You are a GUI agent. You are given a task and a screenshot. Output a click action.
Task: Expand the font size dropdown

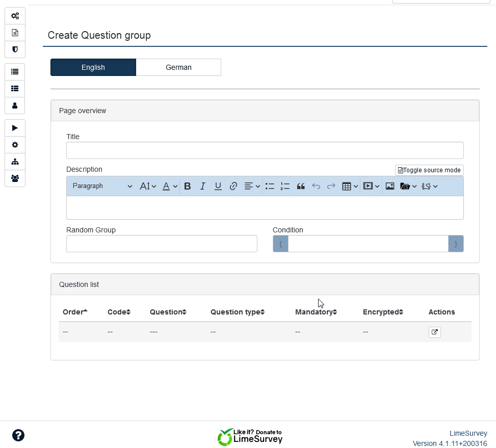[x=148, y=187]
